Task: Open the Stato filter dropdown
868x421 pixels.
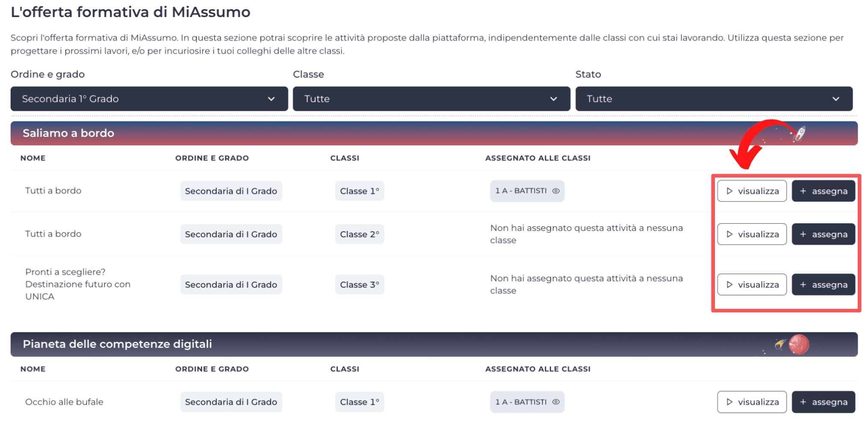Action: [714, 99]
